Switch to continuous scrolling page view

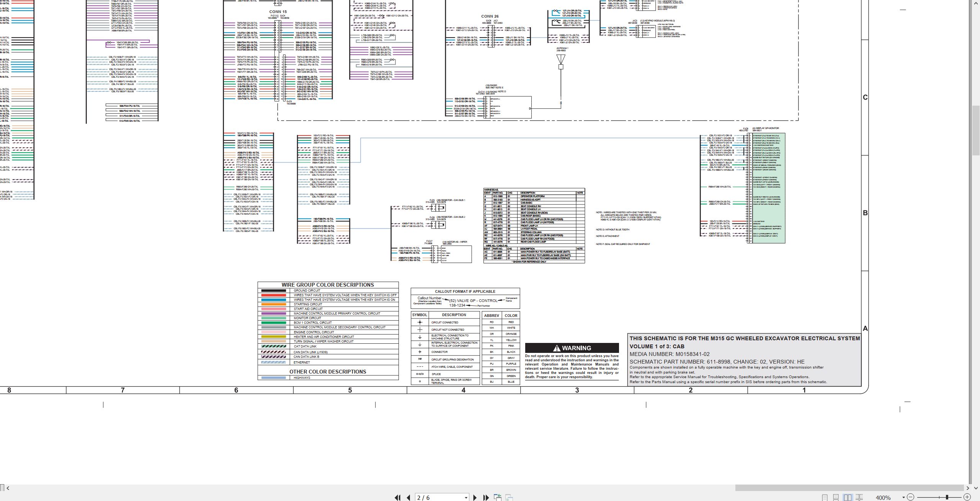pyautogui.click(x=836, y=498)
